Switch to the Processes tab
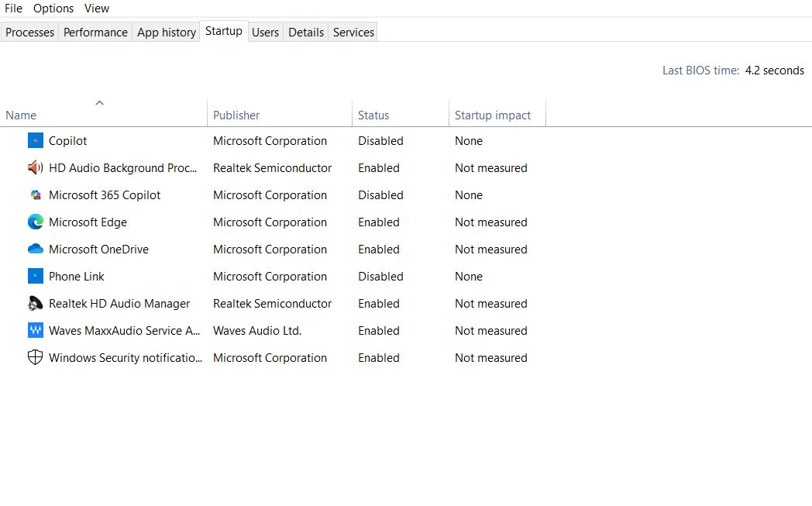 30,32
